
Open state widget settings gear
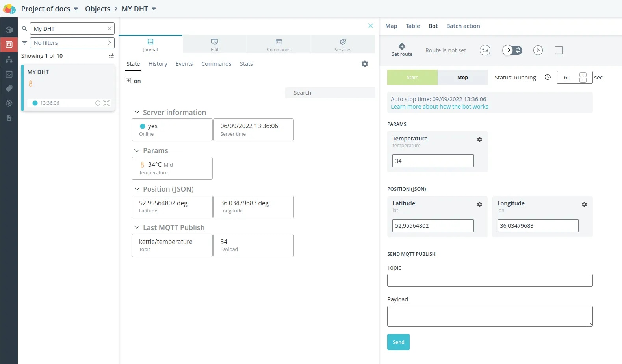pyautogui.click(x=365, y=64)
